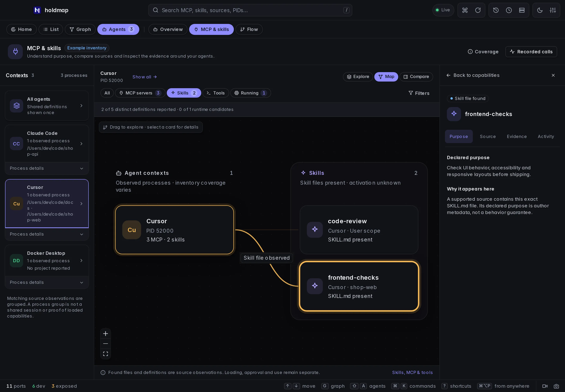565x392 pixels.
Task: Click the Show all link
Action: (145, 77)
